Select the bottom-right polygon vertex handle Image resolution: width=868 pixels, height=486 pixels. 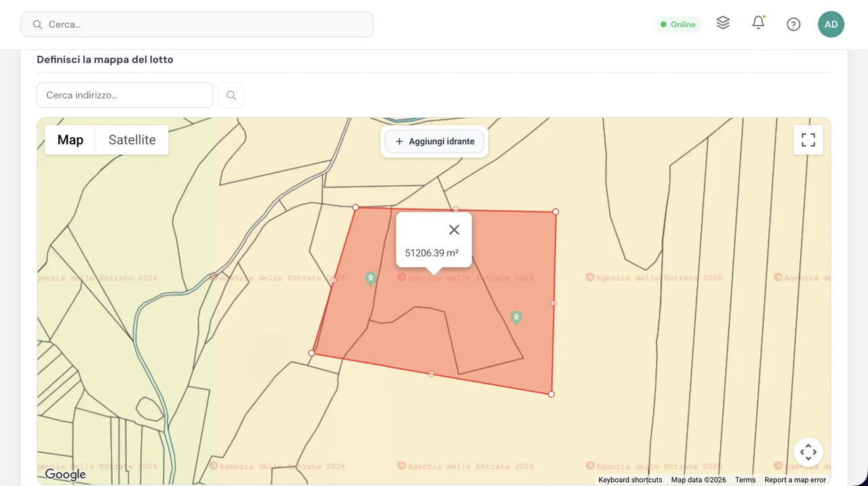pyautogui.click(x=551, y=394)
